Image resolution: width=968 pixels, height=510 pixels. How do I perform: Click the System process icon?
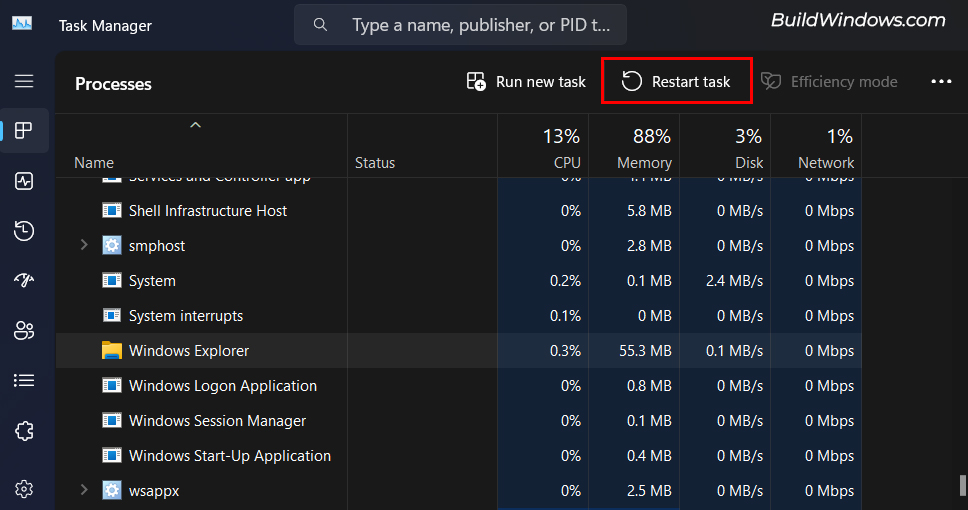(112, 280)
